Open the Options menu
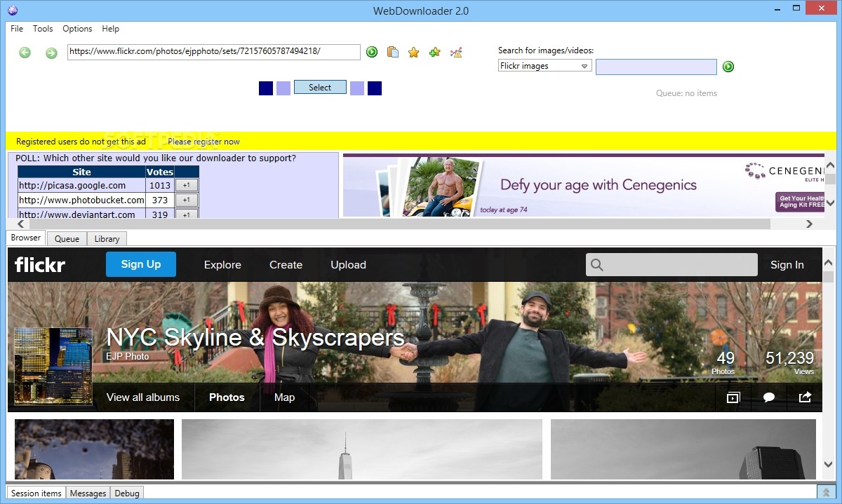Screen dimensions: 842x504 [77, 29]
